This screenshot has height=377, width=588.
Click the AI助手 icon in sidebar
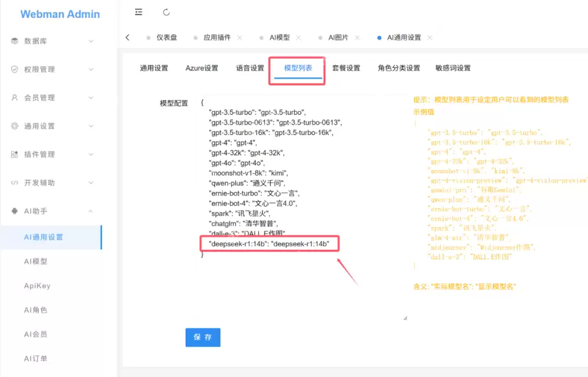click(14, 211)
